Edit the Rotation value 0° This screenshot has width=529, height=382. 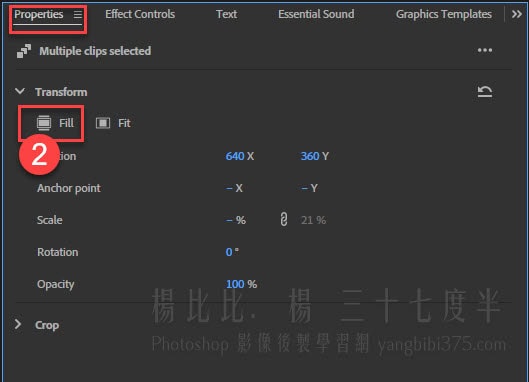pyautogui.click(x=229, y=252)
